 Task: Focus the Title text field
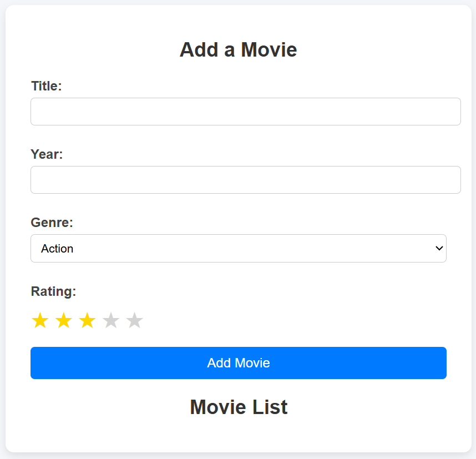click(x=245, y=112)
